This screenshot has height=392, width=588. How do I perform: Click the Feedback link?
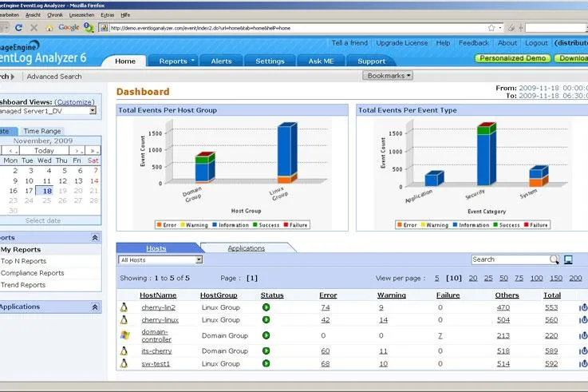pos(474,43)
